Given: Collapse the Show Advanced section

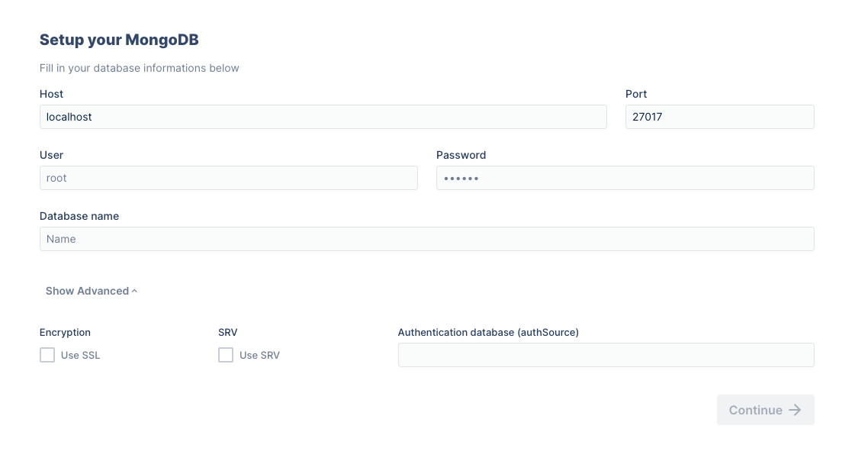Looking at the screenshot, I should [92, 291].
